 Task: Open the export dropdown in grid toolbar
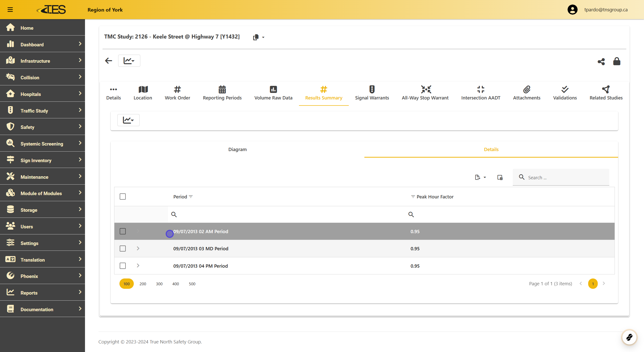click(x=480, y=178)
